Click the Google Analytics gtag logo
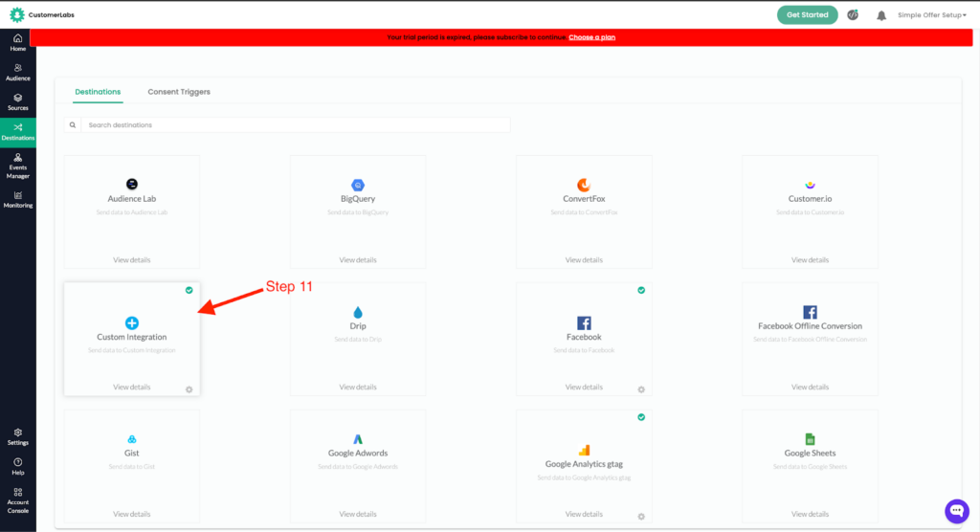 click(584, 450)
